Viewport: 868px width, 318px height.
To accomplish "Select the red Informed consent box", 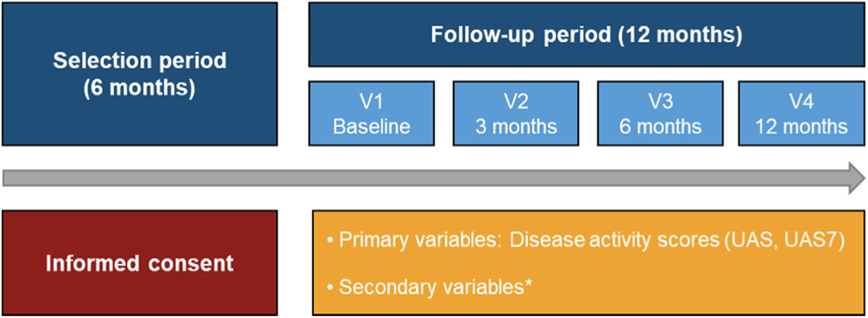I will pos(140,263).
